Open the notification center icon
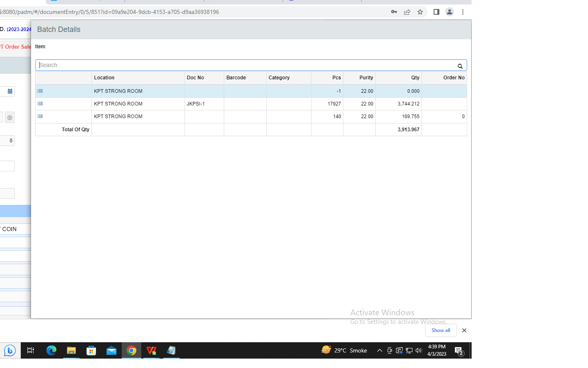588x368 pixels. tap(459, 351)
